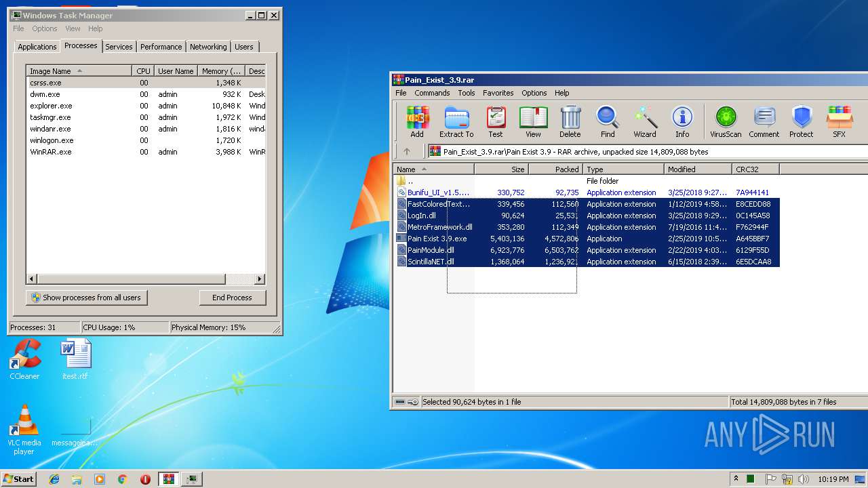Click the Extract To toolbar icon
The height and width of the screenshot is (488, 868).
[x=456, y=121]
